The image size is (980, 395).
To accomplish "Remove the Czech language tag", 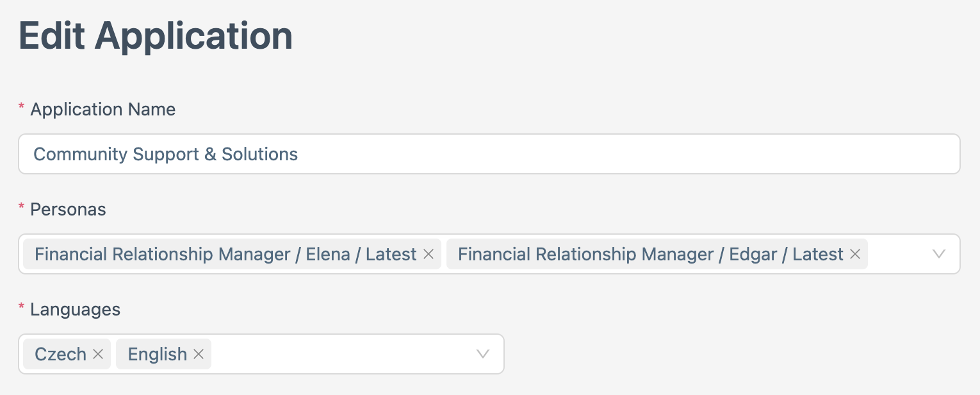I will click(x=98, y=354).
